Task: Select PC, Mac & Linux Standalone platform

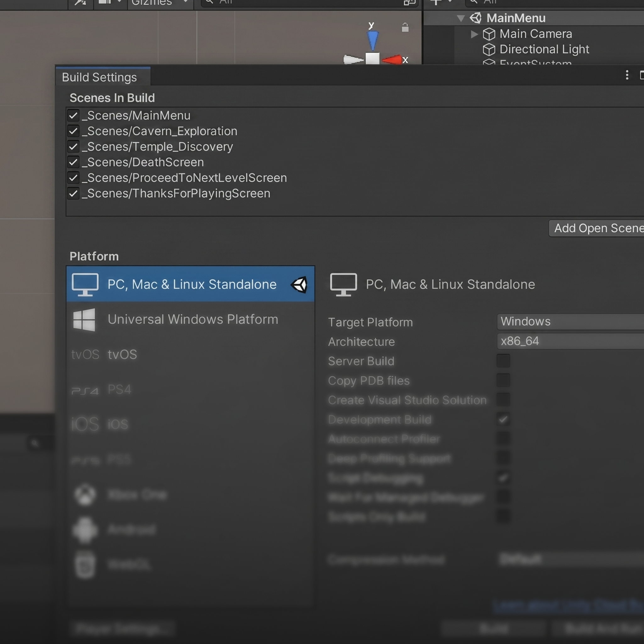Action: (x=190, y=284)
